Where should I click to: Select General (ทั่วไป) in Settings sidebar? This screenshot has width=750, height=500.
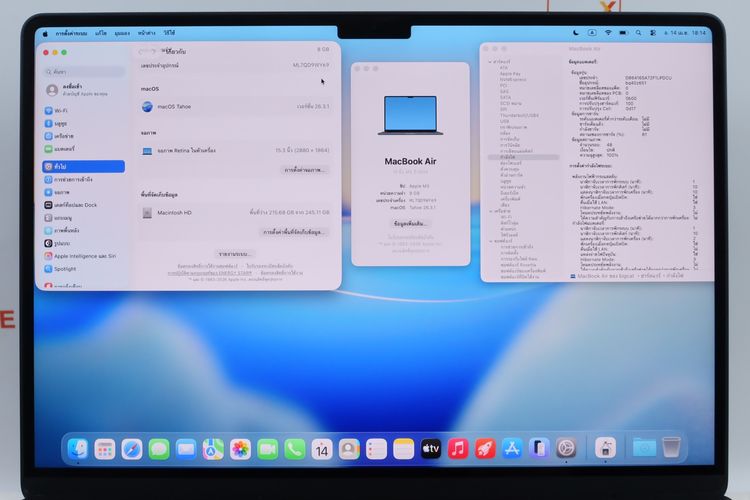[x=83, y=167]
